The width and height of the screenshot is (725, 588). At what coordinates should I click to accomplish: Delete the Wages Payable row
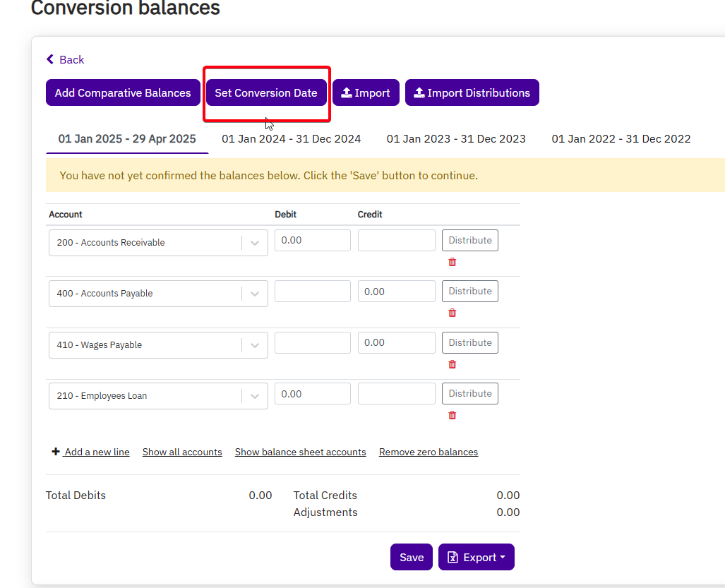point(452,364)
